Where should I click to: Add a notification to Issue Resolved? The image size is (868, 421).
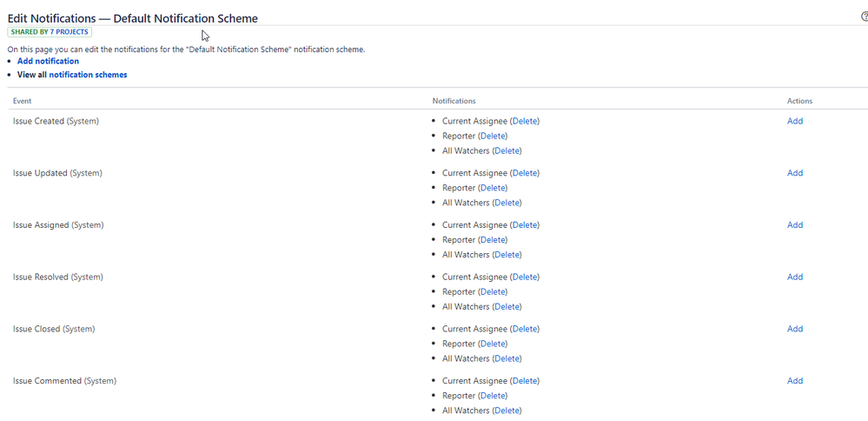pyautogui.click(x=795, y=277)
